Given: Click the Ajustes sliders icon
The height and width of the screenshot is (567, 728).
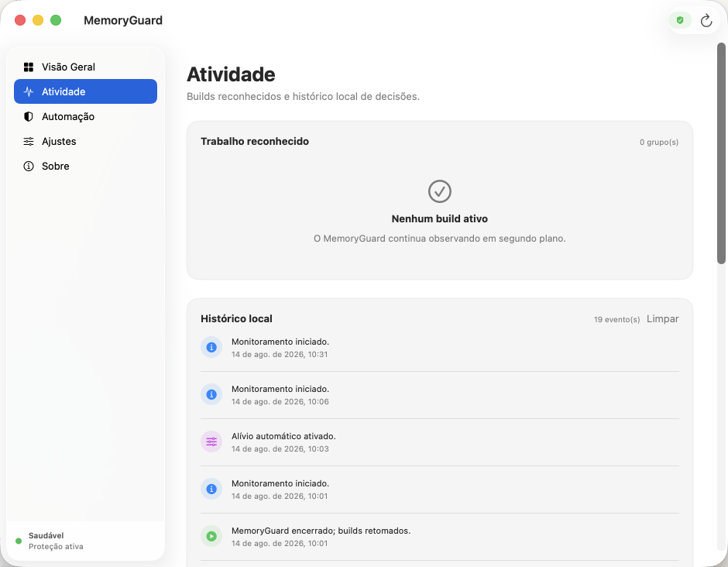Looking at the screenshot, I should pos(29,141).
